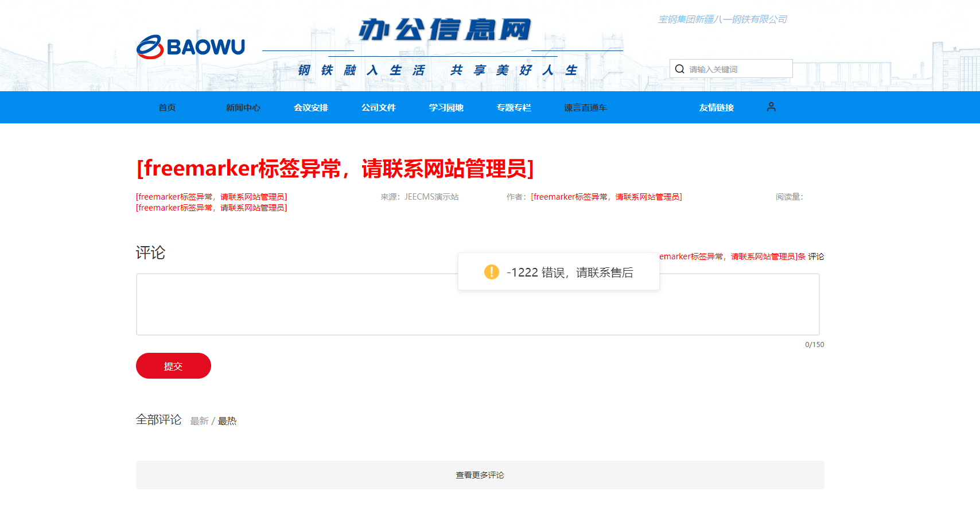The image size is (980, 506).
Task: Click the -1222 错误，请联系售后 message
Action: pos(570,273)
